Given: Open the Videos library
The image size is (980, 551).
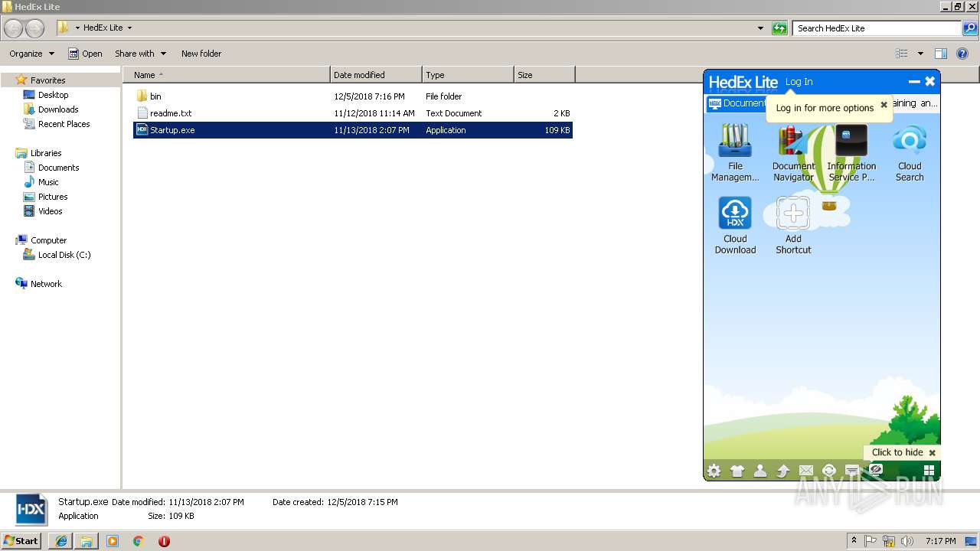Looking at the screenshot, I should pyautogui.click(x=51, y=211).
